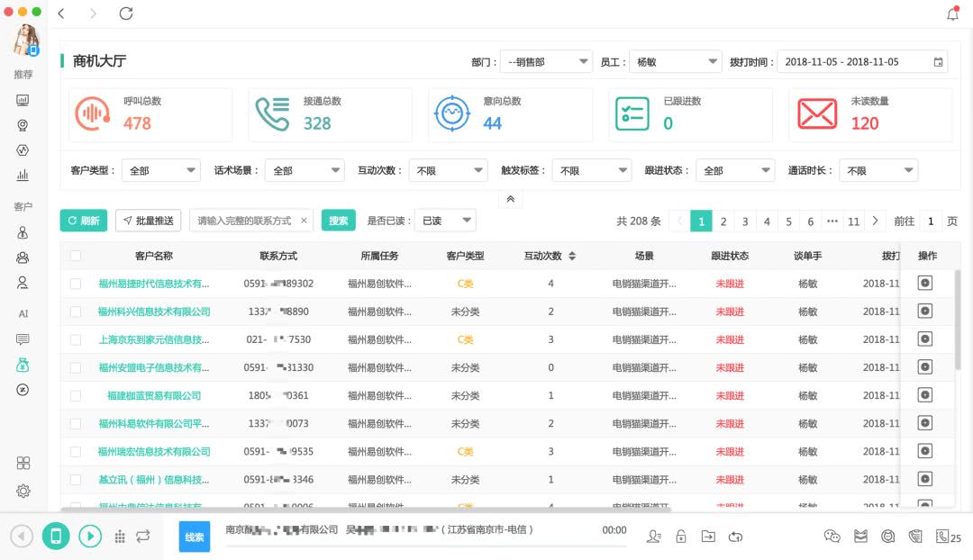
Task: Select the 推荐 item at sidebar top
Action: [x=23, y=75]
